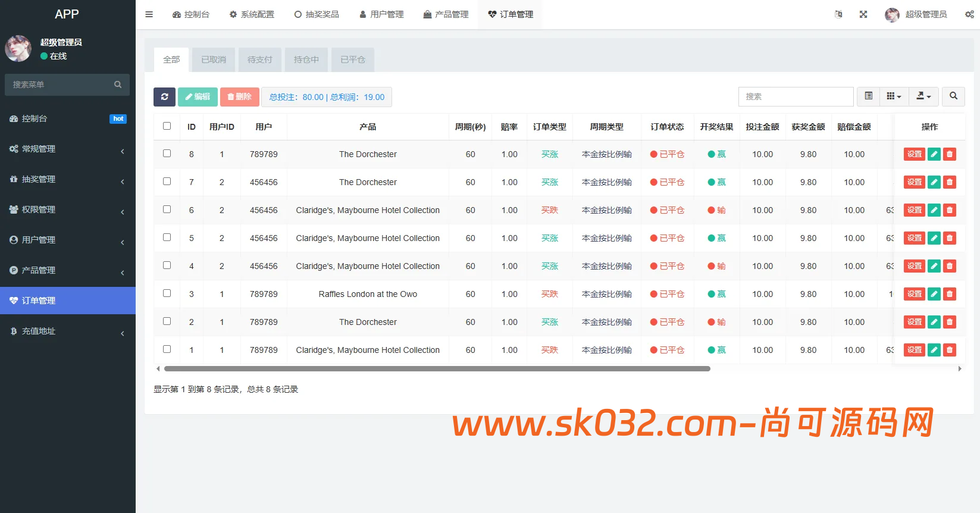Click green edit pencil for order ID 7
Image resolution: width=980 pixels, height=513 pixels.
pyautogui.click(x=934, y=182)
